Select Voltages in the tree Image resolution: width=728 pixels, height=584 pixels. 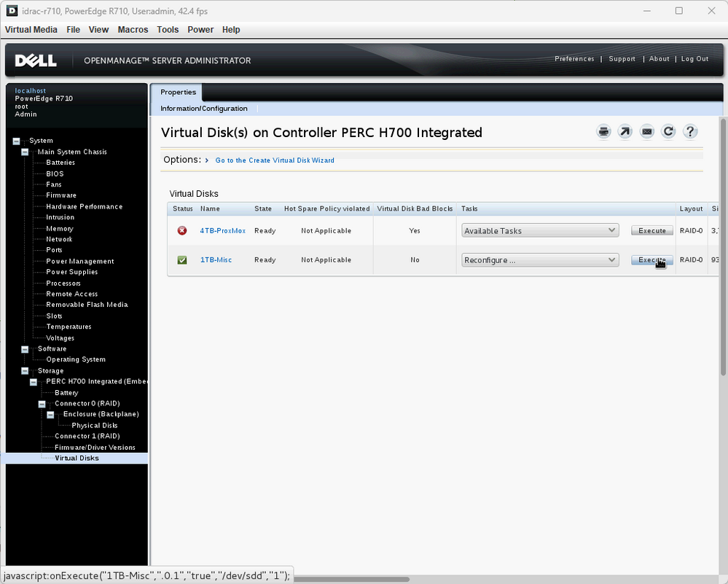click(x=60, y=338)
